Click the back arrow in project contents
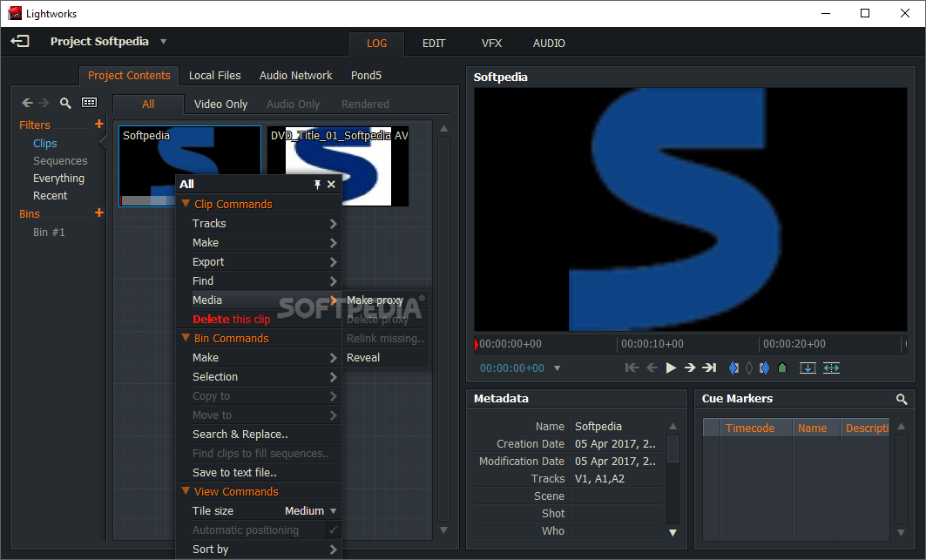The image size is (926, 560). [x=27, y=103]
